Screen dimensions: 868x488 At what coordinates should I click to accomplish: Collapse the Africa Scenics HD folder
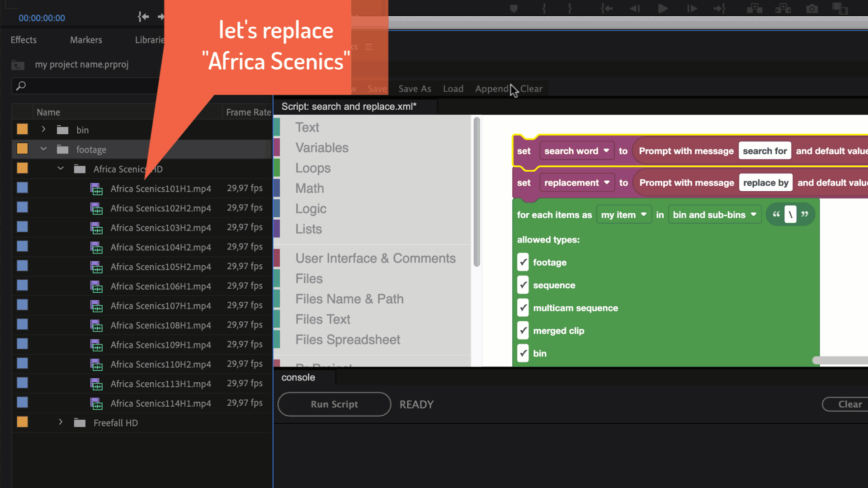point(61,168)
